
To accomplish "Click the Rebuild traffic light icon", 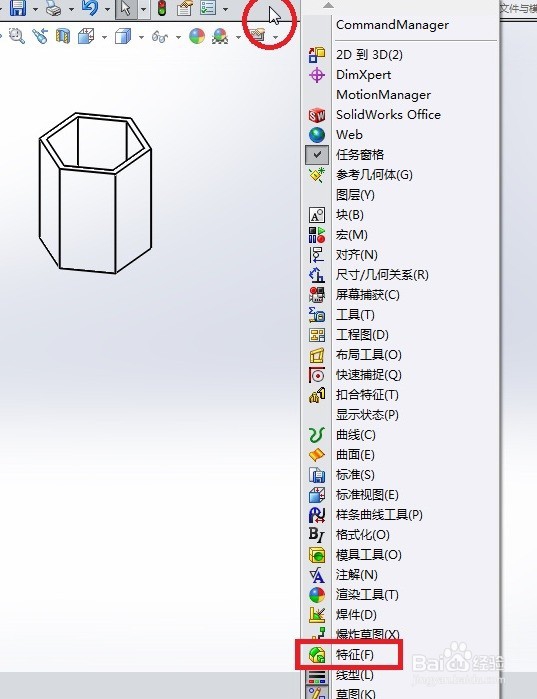I will [x=162, y=8].
